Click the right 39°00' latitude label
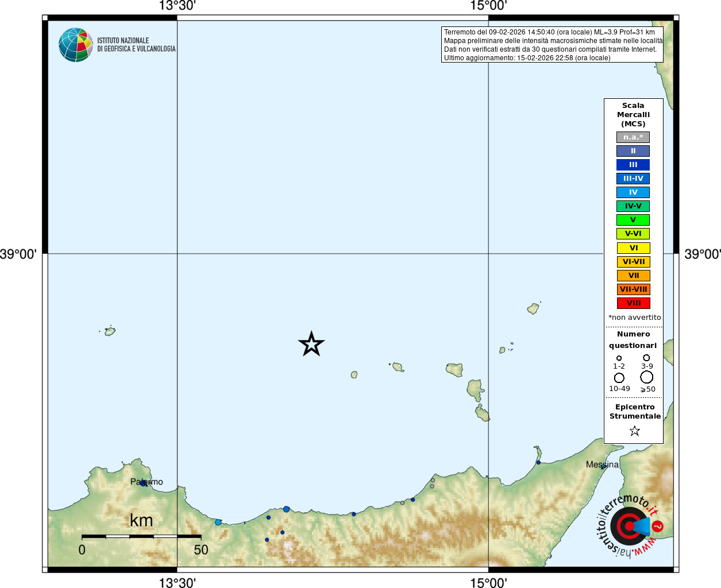721x588 pixels. pos(703,254)
